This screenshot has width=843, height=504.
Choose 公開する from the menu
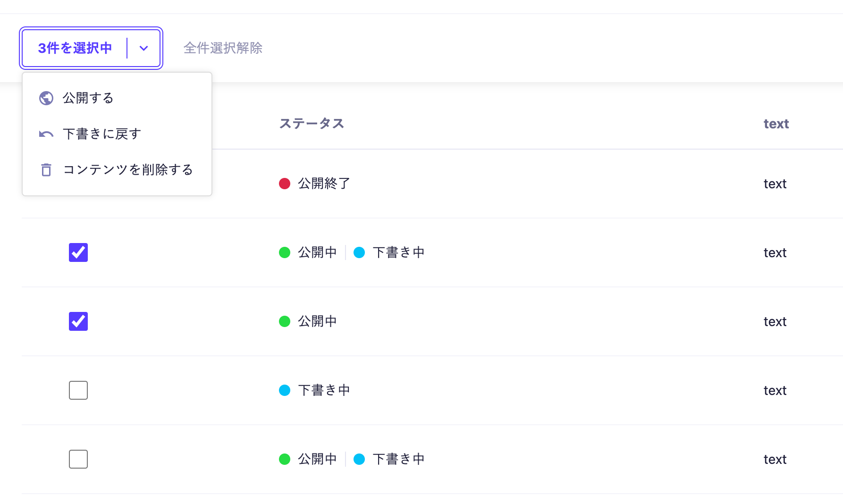tap(88, 98)
